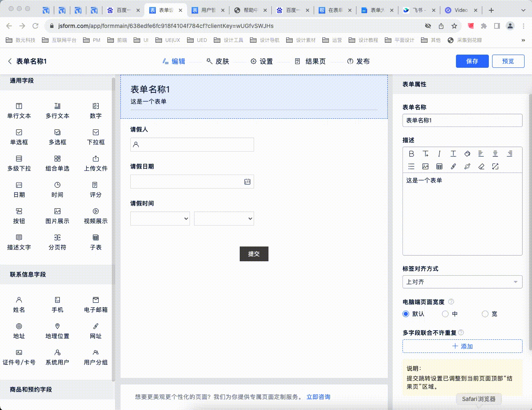Select 宽 page width radio

(485, 314)
